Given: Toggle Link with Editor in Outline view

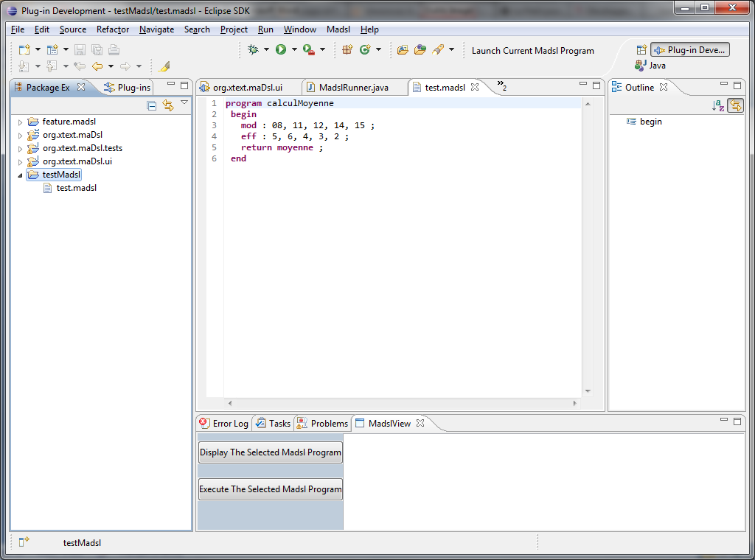Looking at the screenshot, I should (734, 105).
